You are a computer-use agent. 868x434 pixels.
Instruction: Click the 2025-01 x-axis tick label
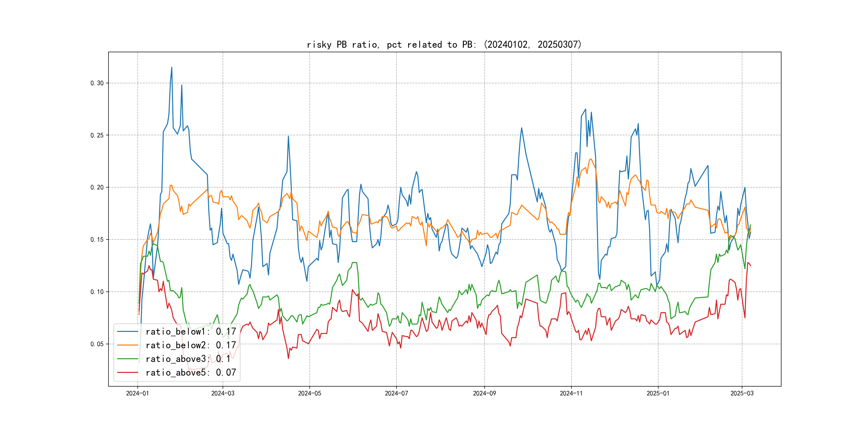(658, 393)
